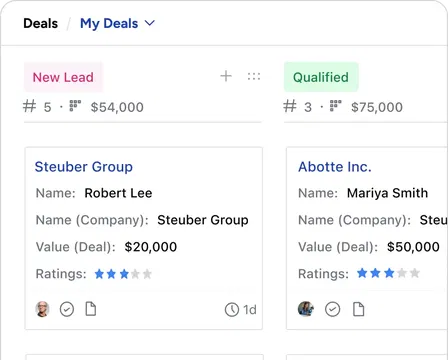
Task: Select the My Deals view label
Action: 109,24
